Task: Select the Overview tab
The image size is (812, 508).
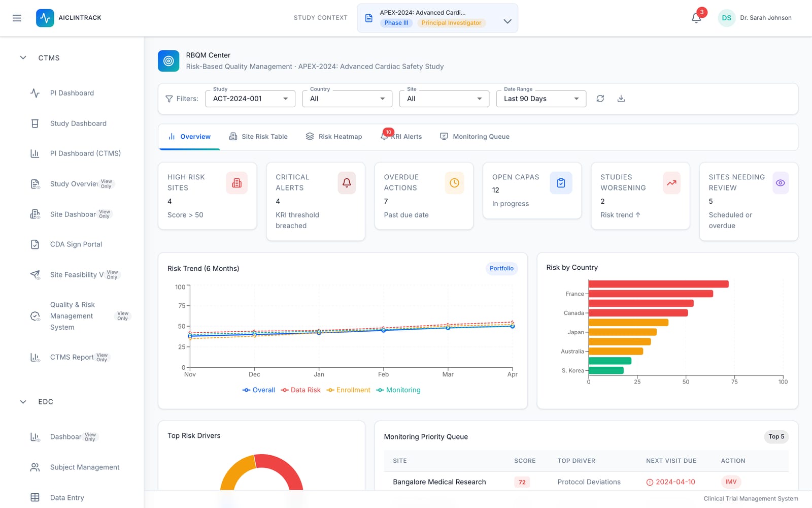Action: pos(189,137)
